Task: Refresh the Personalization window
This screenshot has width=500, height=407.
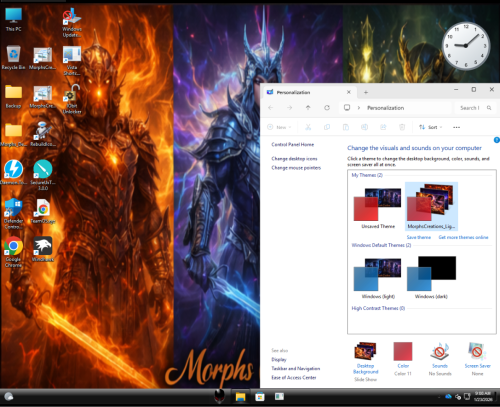Action: tap(327, 108)
